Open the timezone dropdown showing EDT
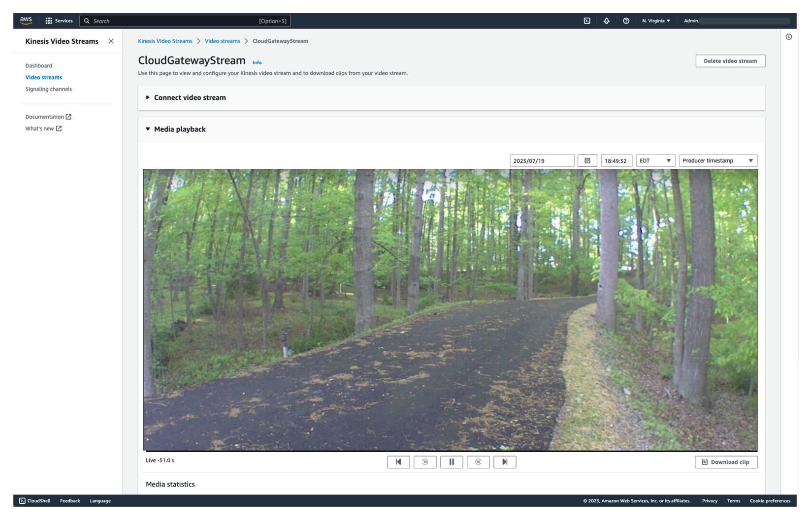 (x=655, y=160)
